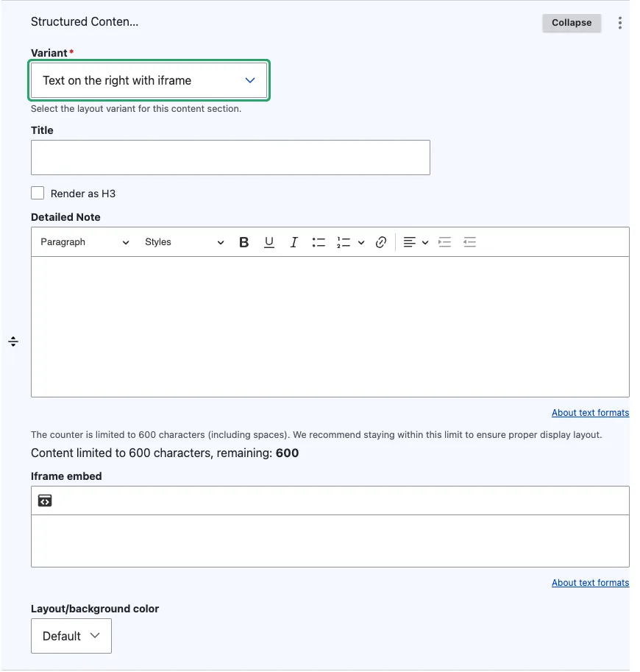The width and height of the screenshot is (640, 672).
Task: Toggle underline formatting in editor toolbar
Action: (x=269, y=242)
